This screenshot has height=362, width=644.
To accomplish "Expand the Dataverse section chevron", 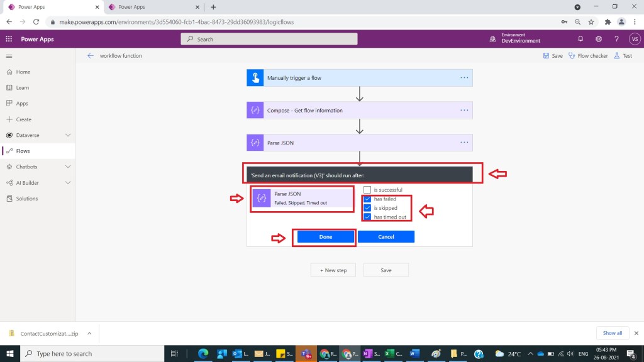I will [68, 135].
